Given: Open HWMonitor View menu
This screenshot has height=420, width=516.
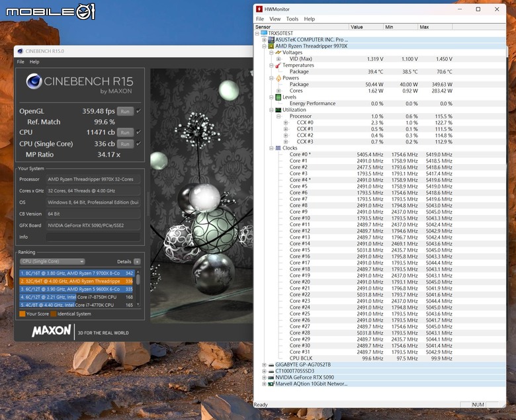Looking at the screenshot, I should coord(275,19).
